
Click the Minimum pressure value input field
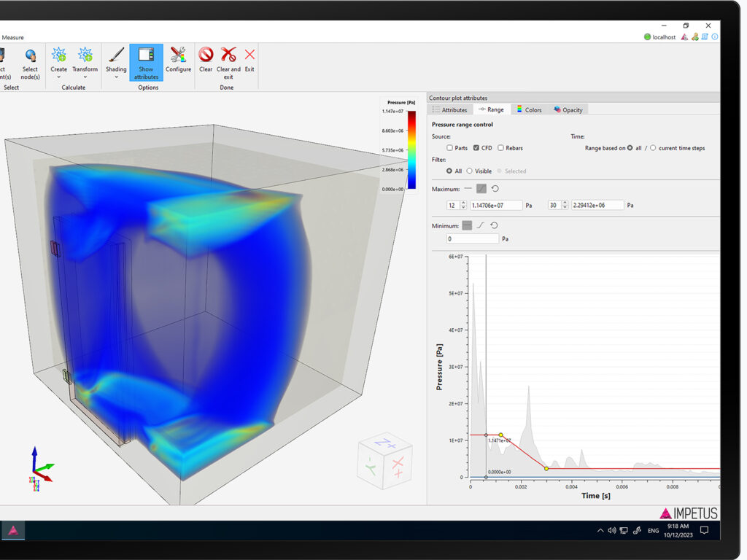472,239
